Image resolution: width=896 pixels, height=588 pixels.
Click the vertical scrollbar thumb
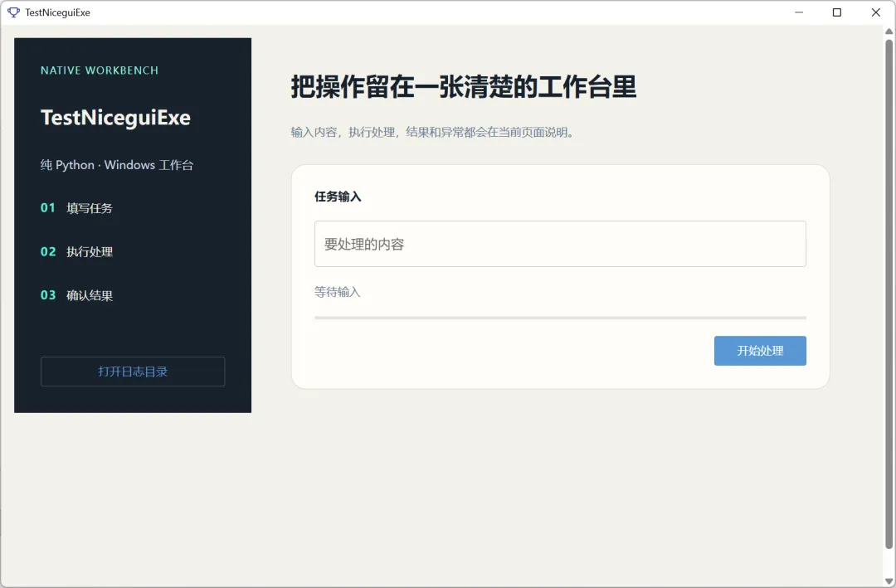(x=889, y=294)
